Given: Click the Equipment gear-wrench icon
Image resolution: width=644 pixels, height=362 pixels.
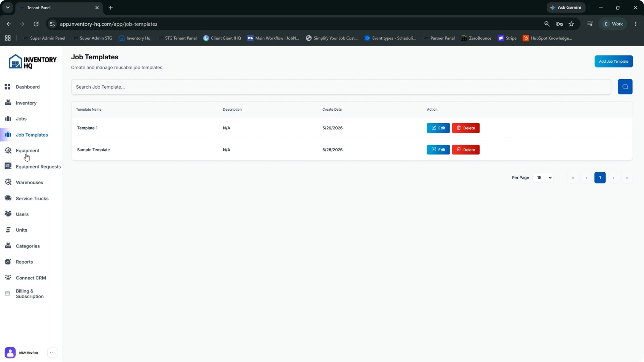Looking at the screenshot, I should click(x=8, y=151).
